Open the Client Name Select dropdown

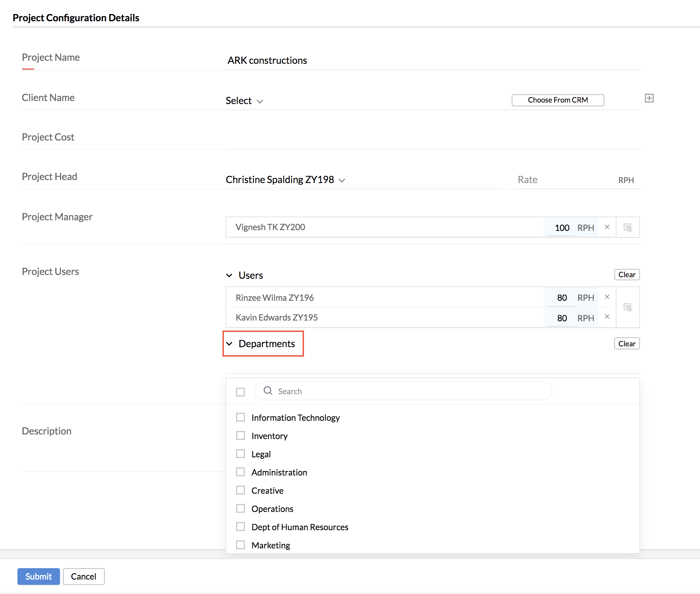coord(244,101)
